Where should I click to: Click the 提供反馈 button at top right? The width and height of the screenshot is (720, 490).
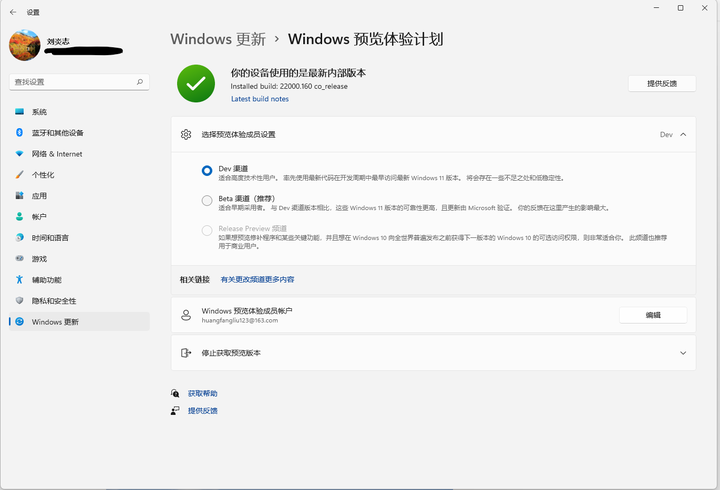(x=662, y=84)
